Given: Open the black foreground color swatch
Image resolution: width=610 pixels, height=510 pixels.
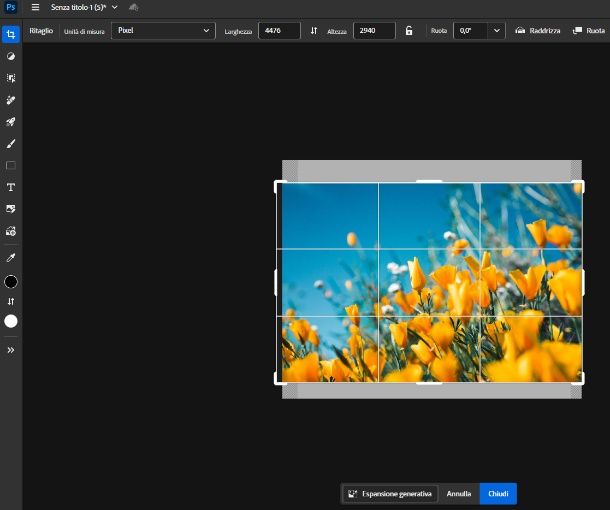Looking at the screenshot, I should tap(11, 281).
